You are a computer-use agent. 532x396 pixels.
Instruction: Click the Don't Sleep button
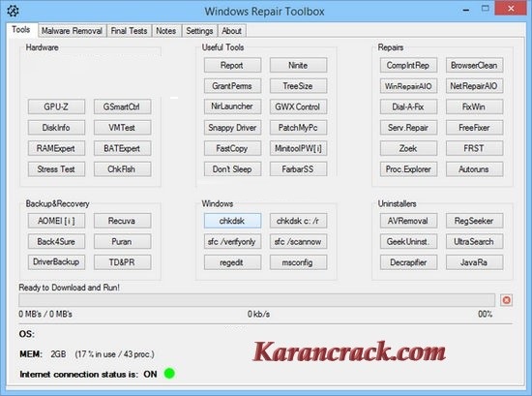click(232, 169)
